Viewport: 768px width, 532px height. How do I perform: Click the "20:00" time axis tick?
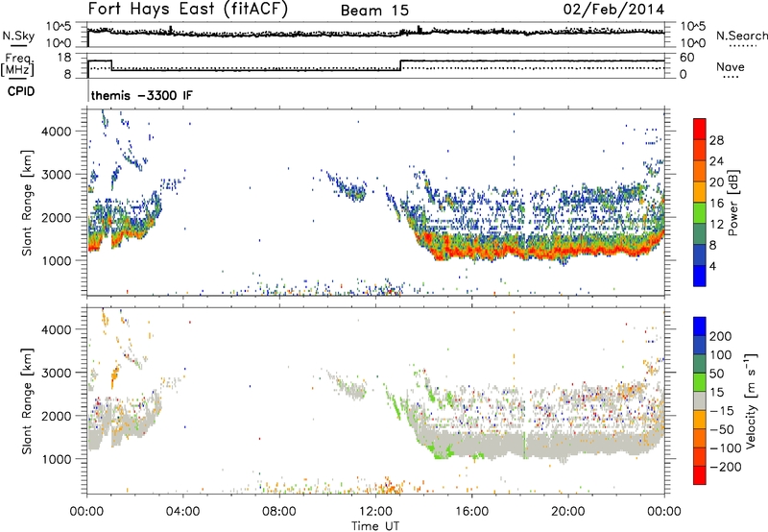click(567, 512)
